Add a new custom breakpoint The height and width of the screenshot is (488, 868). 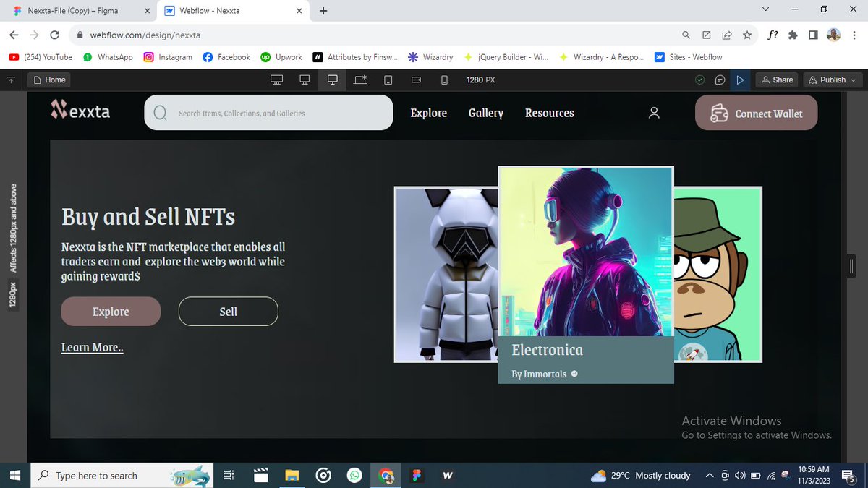pyautogui.click(x=360, y=80)
